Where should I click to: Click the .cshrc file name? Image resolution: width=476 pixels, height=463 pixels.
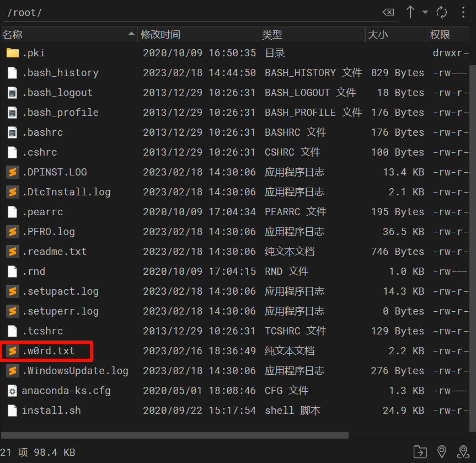(x=40, y=152)
